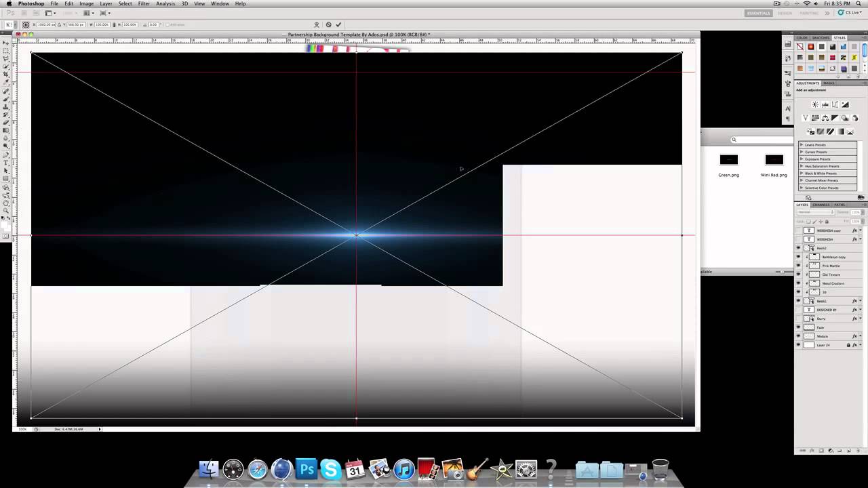Select the Type tool in the toolbox

coord(6,163)
